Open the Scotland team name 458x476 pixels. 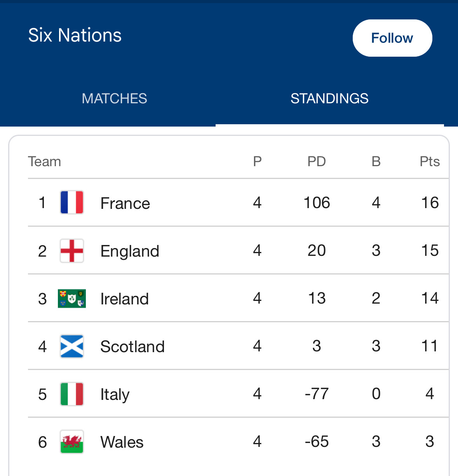[132, 347]
